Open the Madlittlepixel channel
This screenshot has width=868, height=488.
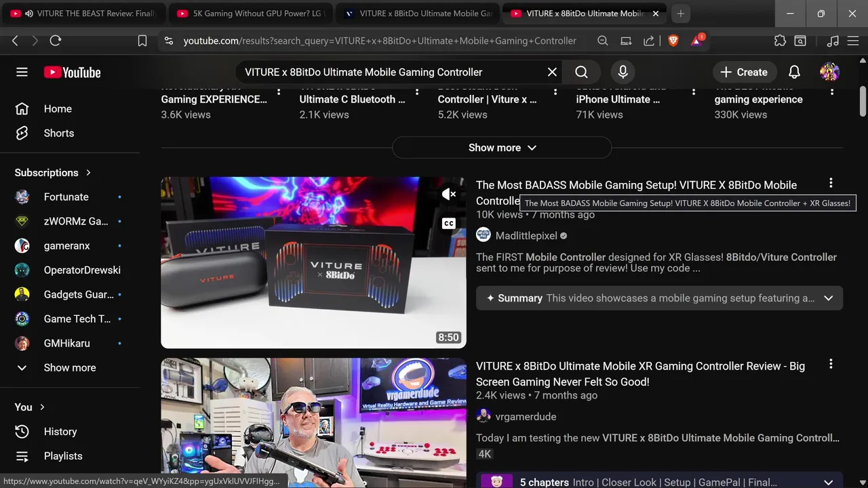(x=526, y=236)
